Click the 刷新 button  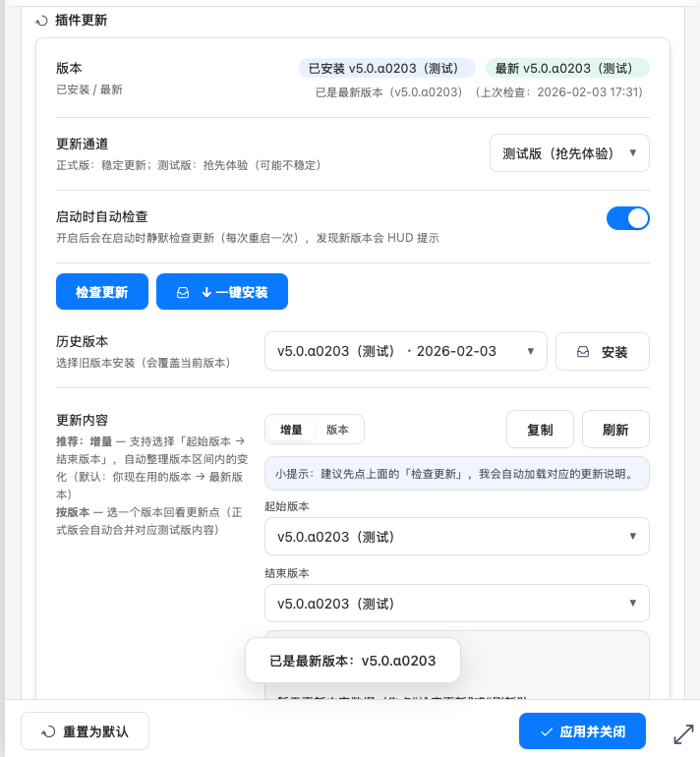[615, 430]
